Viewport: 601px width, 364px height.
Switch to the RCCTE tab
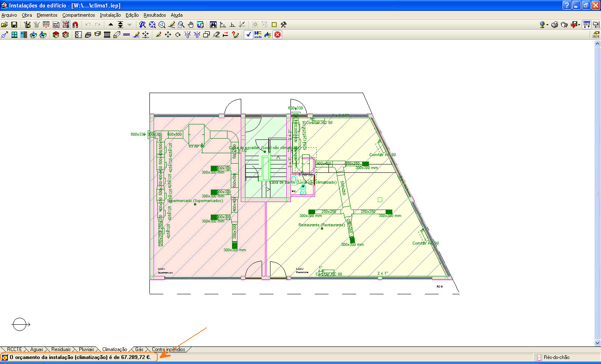click(x=14, y=349)
